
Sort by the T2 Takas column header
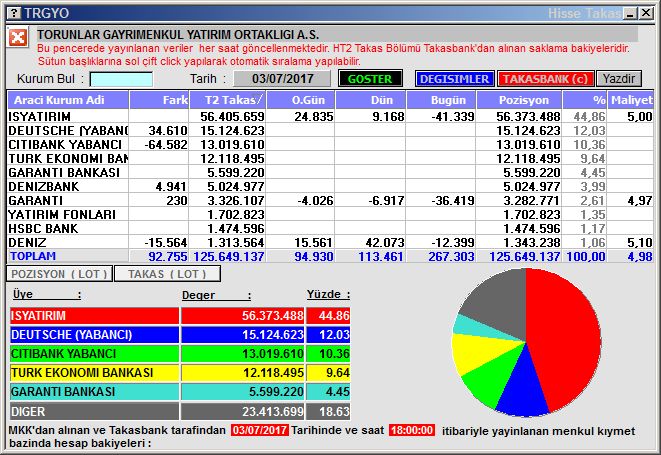(x=228, y=100)
